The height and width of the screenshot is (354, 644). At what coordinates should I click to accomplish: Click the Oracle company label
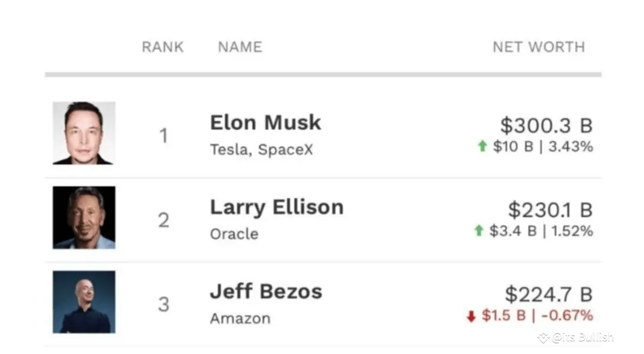tap(234, 233)
